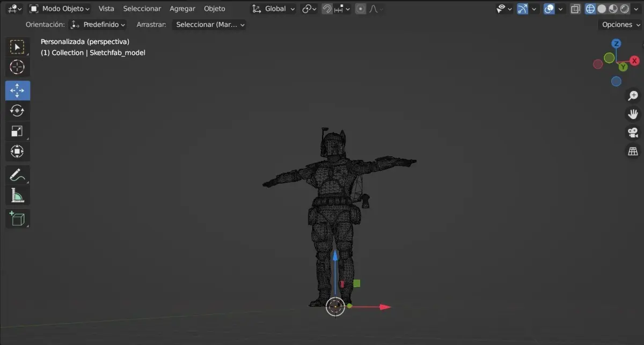
Task: Switch to solid shading
Action: (x=602, y=9)
